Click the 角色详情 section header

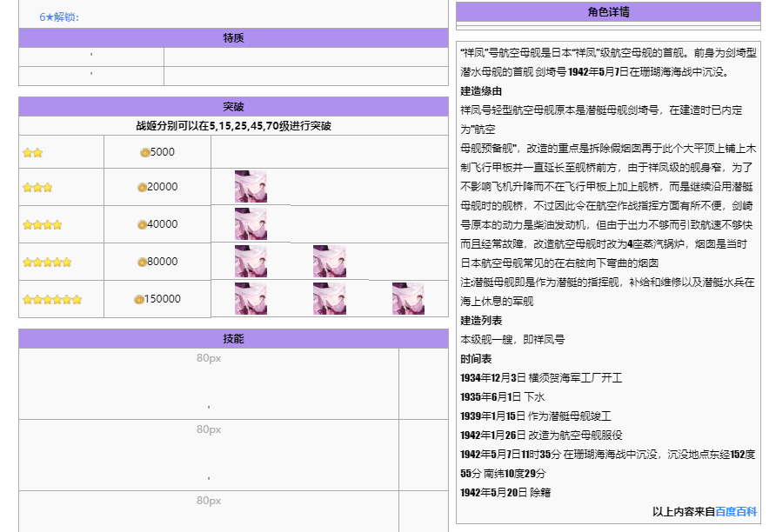[x=608, y=12]
